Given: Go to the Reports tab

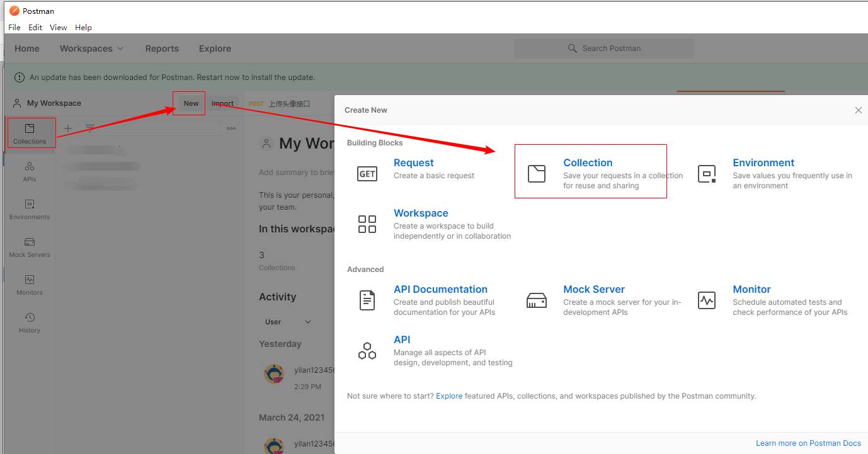Looking at the screenshot, I should click(162, 48).
